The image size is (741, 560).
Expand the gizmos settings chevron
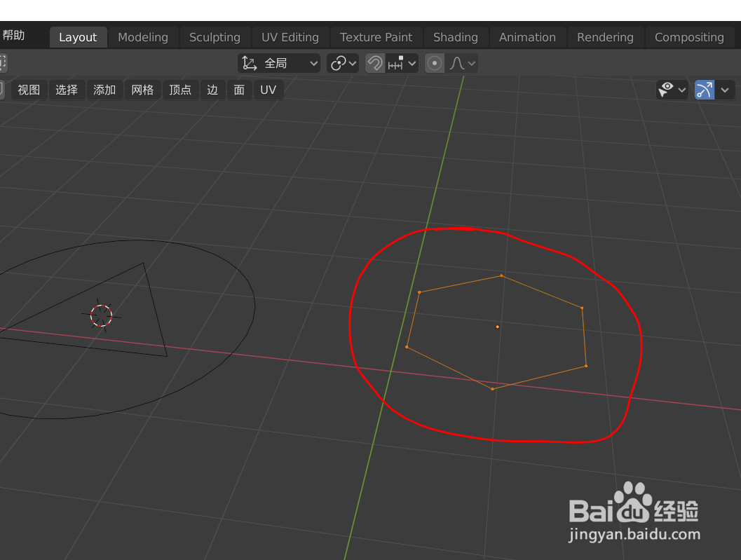click(726, 90)
